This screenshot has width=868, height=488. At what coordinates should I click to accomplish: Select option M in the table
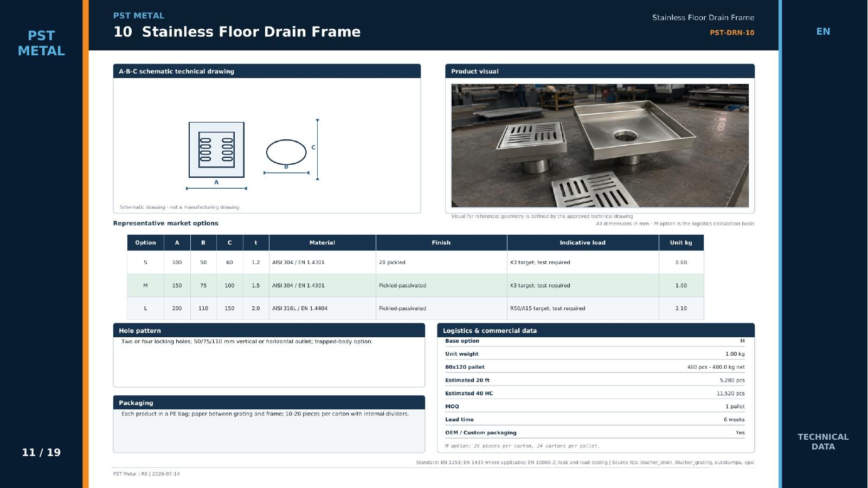pos(145,285)
